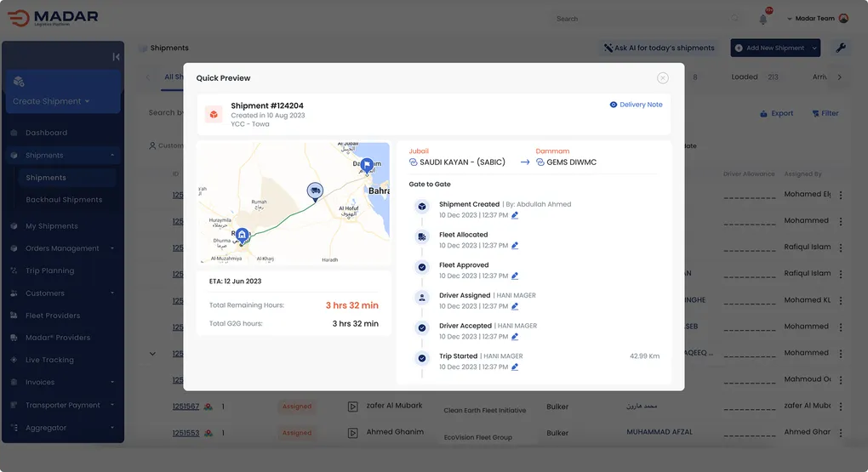Viewport: 868px width, 472px height.
Task: Collapse the sidebar navigation panel
Action: point(116,57)
